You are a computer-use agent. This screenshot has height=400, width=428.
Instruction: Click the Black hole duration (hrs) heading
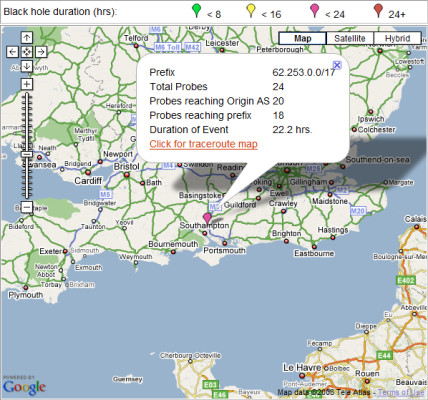tap(60, 12)
